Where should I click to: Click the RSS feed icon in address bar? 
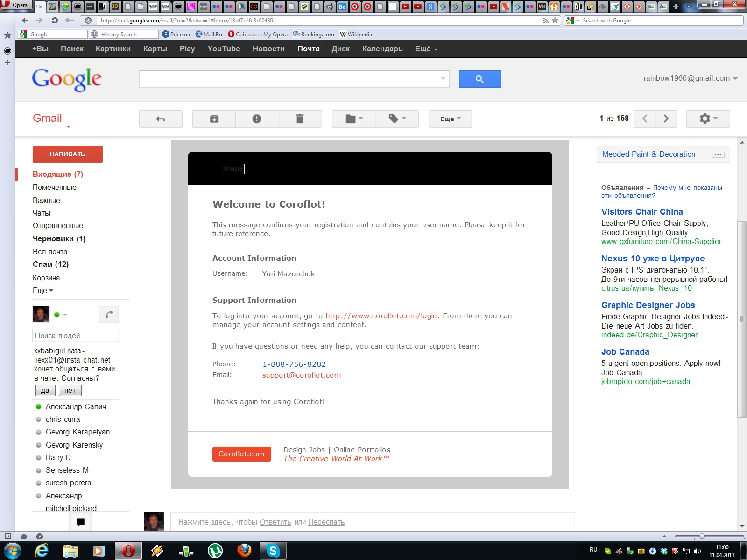click(546, 21)
